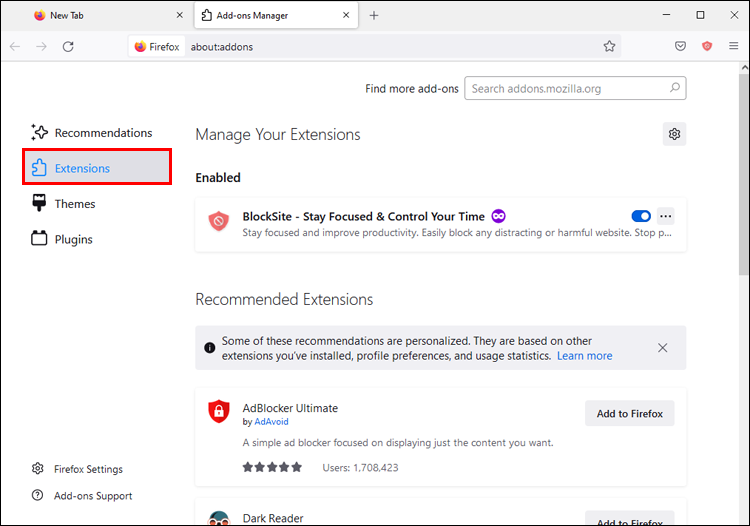Open the Firefox application menu
This screenshot has height=526, width=750.
coord(734,46)
